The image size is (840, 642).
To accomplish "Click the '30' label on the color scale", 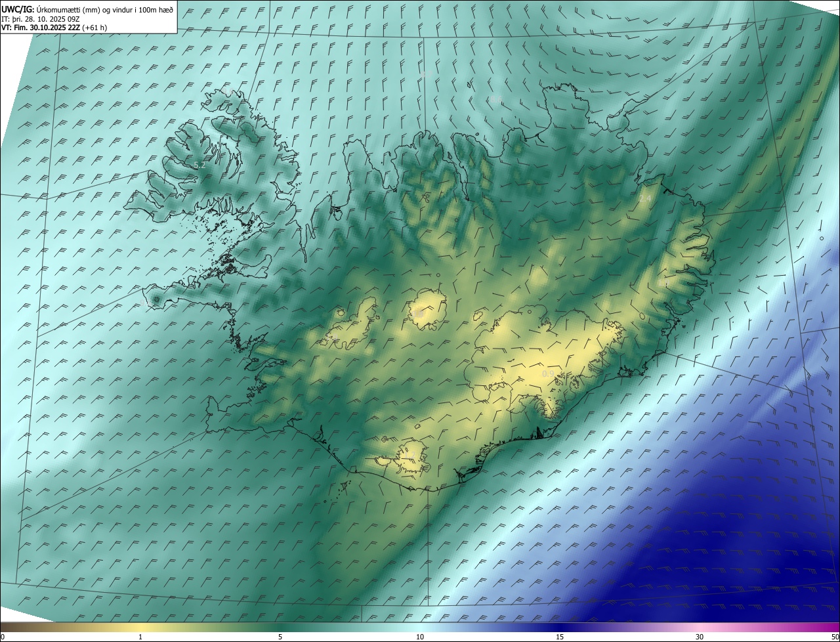I will coord(700,637).
